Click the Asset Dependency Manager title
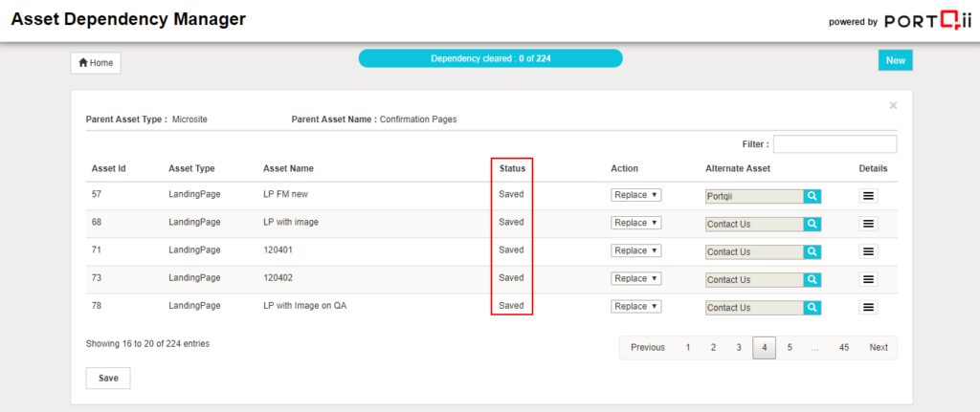This screenshot has height=412, width=980. tap(128, 19)
